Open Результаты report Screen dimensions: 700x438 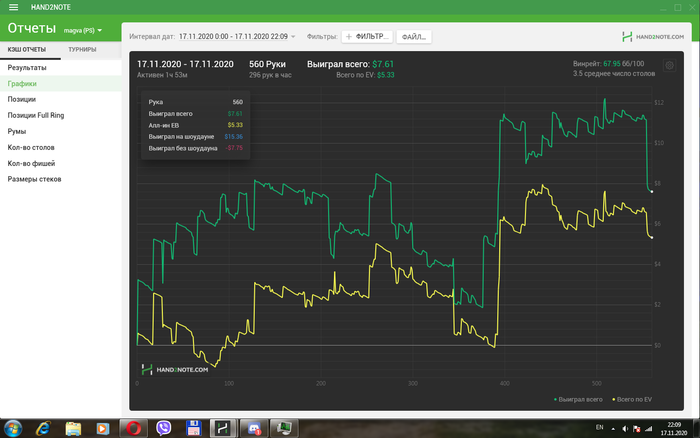click(61, 67)
